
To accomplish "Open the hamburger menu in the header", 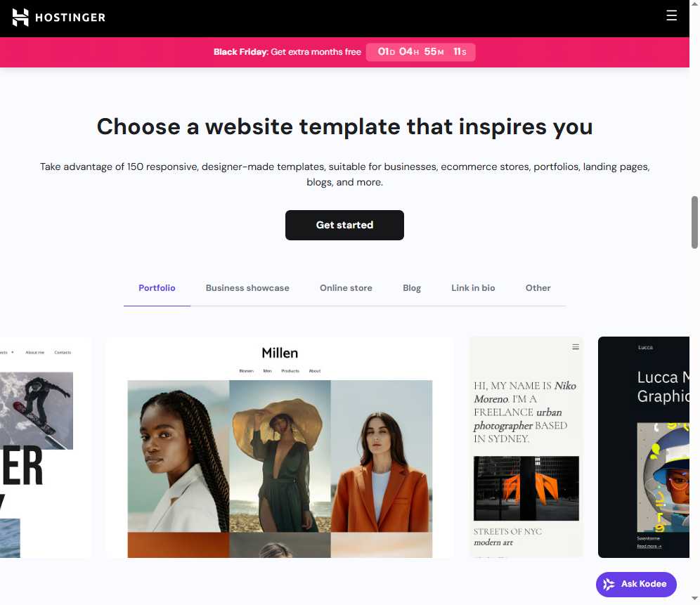I will 671,15.
